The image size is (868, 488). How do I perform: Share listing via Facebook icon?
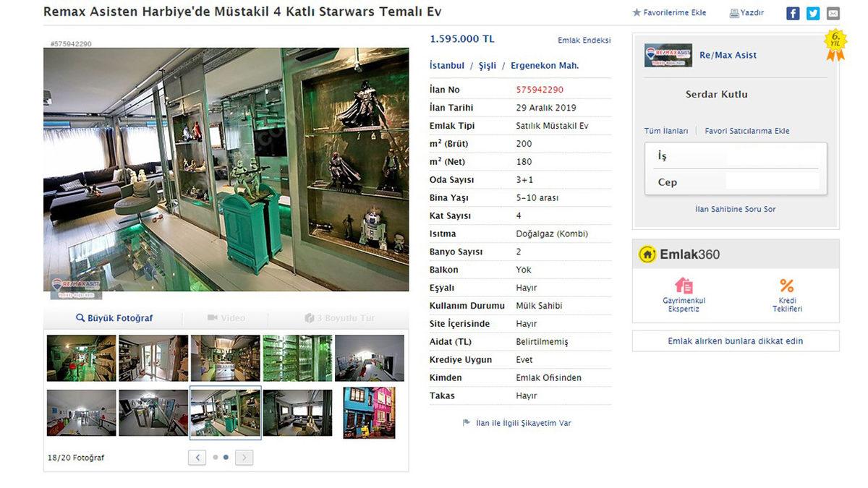pyautogui.click(x=793, y=13)
